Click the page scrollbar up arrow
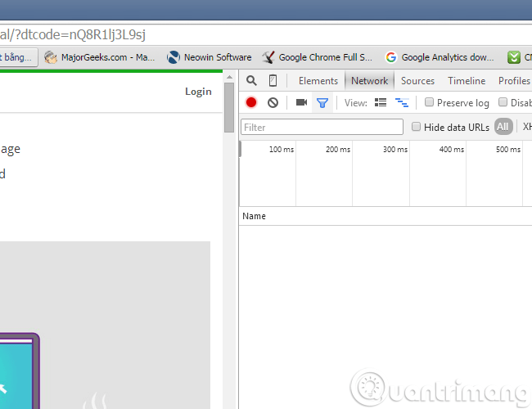 (229, 78)
